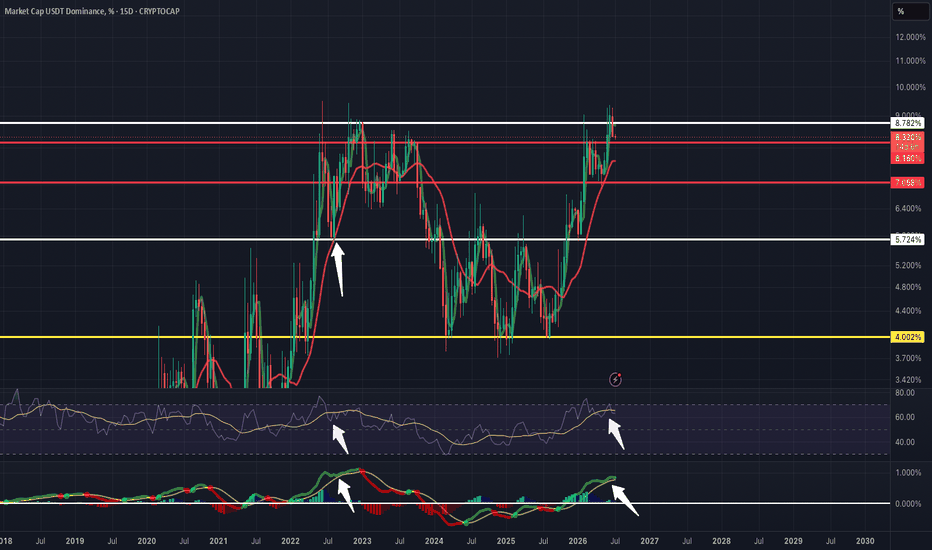Click the 4.800% price axis label
The height and width of the screenshot is (550, 932).
tap(908, 287)
